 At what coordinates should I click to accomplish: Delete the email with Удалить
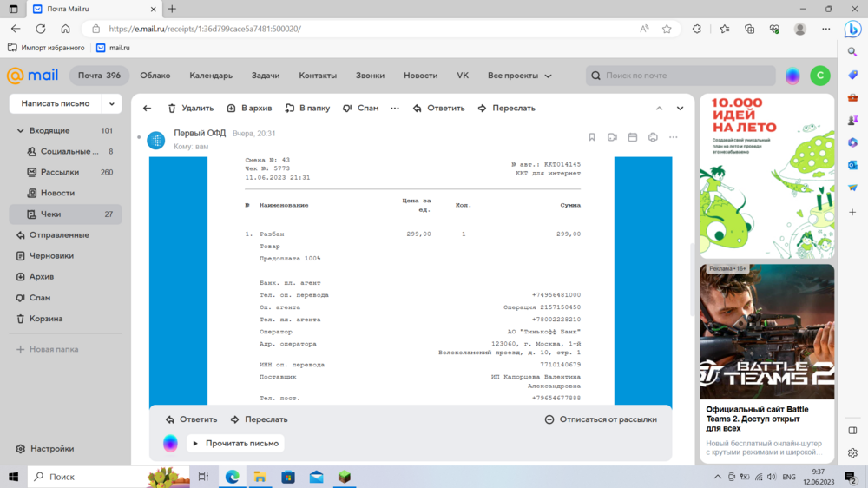190,108
